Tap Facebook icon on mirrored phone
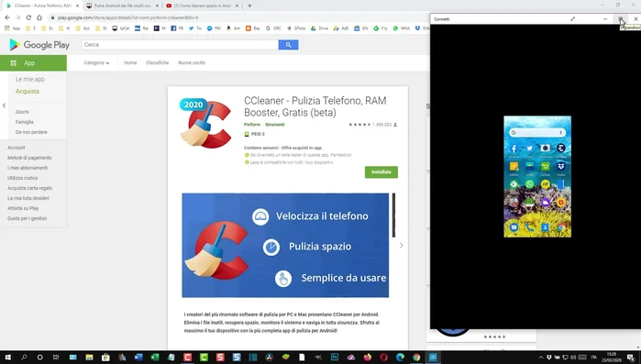 click(x=514, y=149)
